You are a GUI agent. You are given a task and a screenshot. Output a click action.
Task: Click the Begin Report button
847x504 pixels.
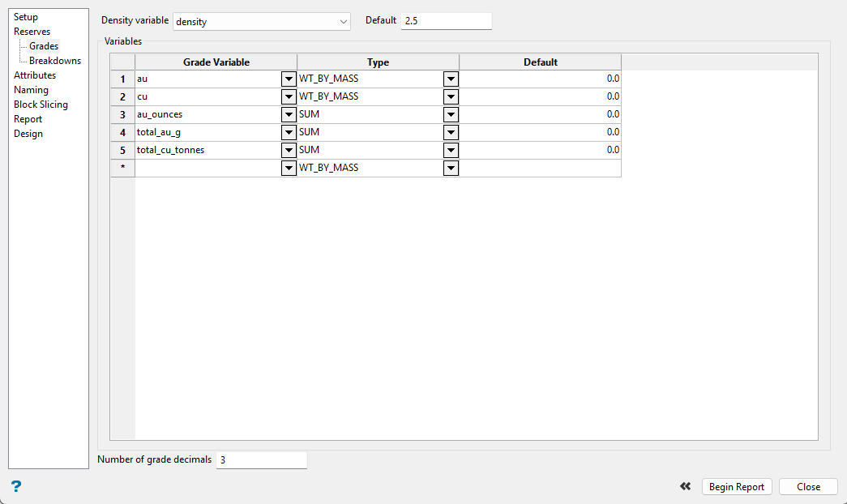coord(737,487)
